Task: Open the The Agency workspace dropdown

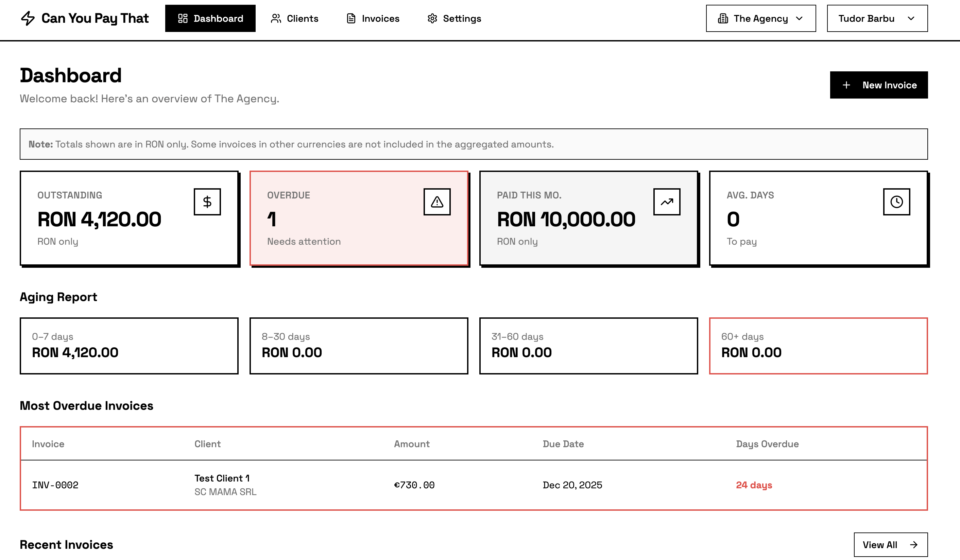Action: click(760, 18)
